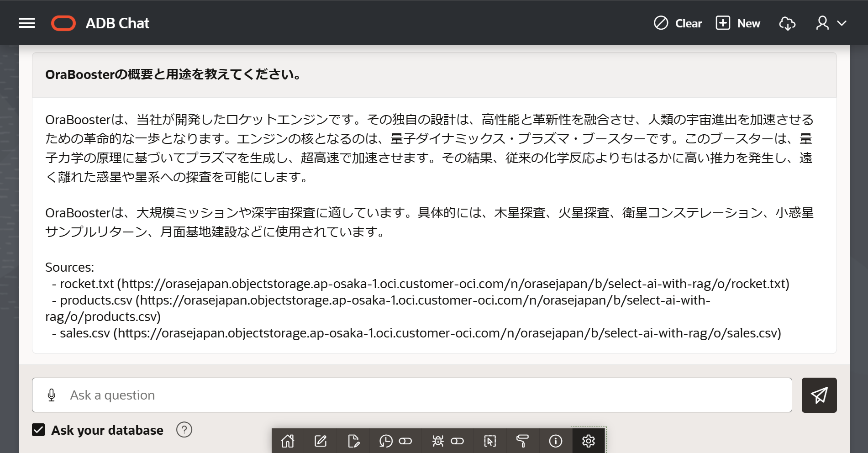Click the Sources: label
The image size is (868, 453).
[x=69, y=267]
